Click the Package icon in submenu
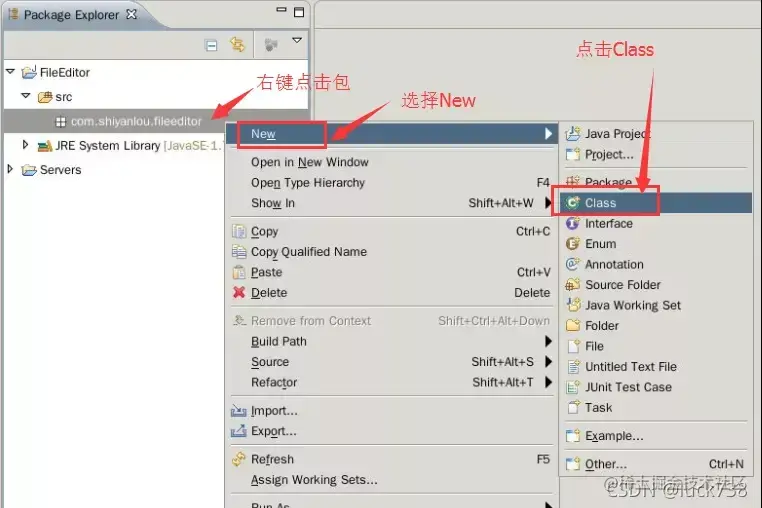 (x=573, y=182)
